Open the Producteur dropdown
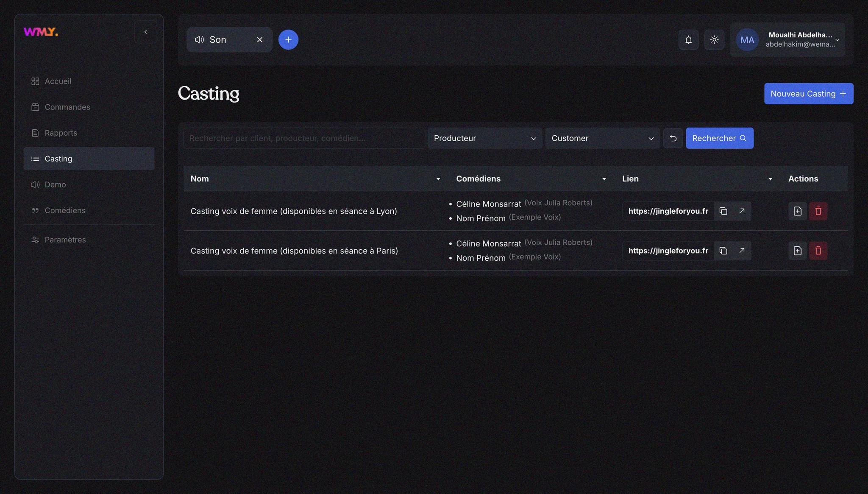 (484, 138)
